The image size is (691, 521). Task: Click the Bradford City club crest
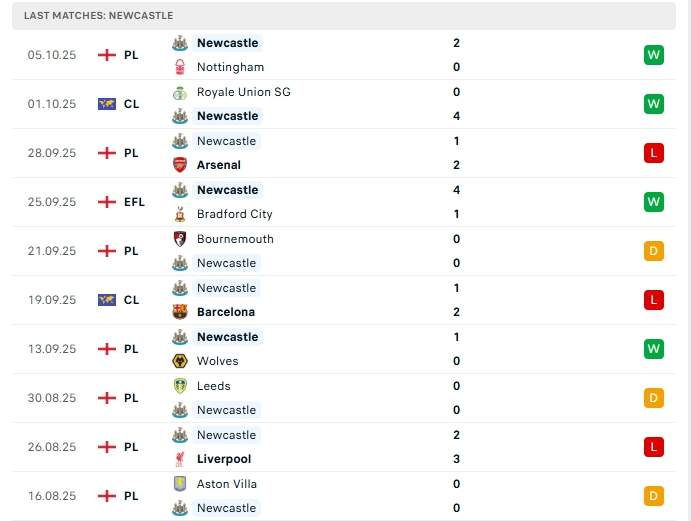(x=180, y=214)
